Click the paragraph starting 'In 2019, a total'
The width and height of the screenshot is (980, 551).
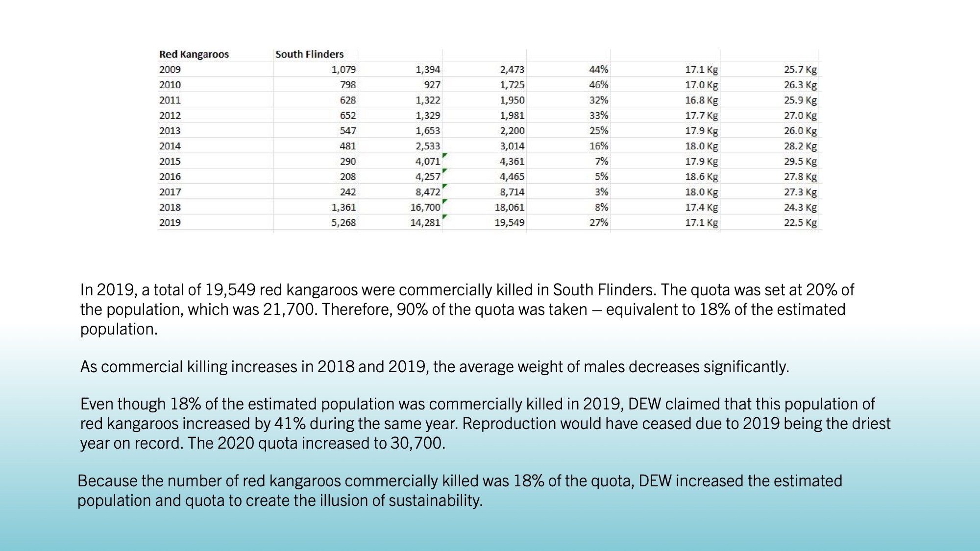[467, 310]
